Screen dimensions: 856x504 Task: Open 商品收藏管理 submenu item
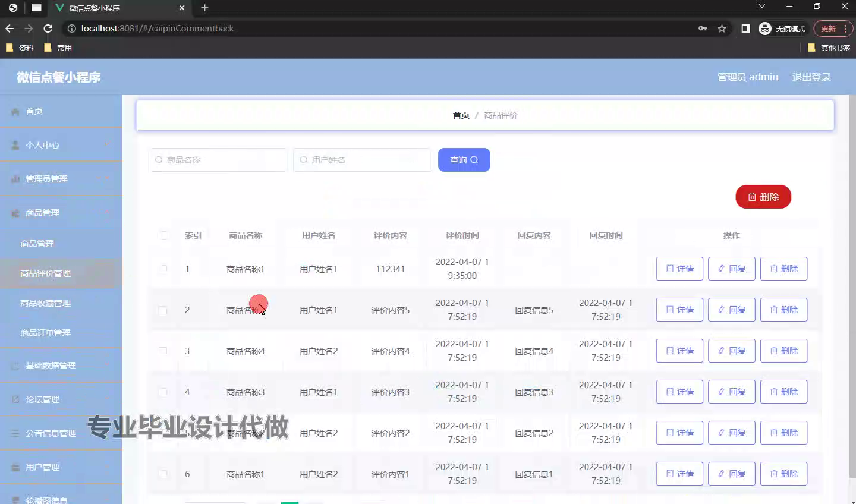(x=61, y=303)
